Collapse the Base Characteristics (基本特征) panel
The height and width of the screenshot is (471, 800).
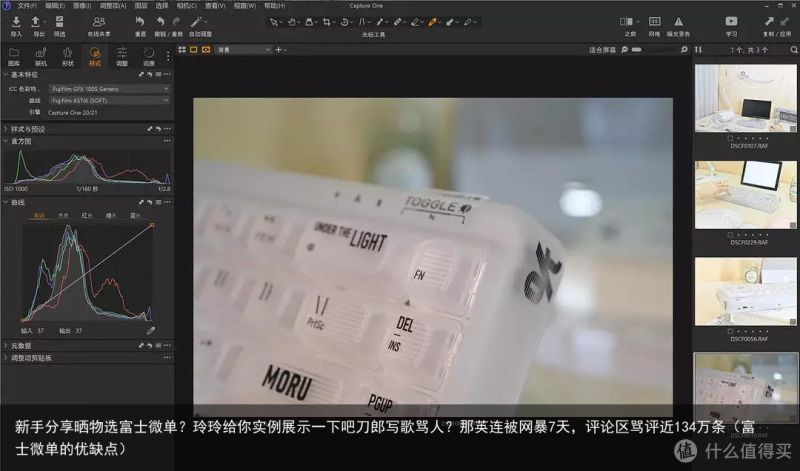6,75
